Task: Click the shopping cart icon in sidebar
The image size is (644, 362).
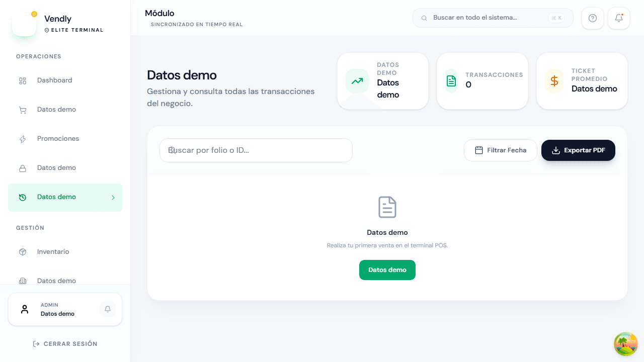Action: pos(23,110)
